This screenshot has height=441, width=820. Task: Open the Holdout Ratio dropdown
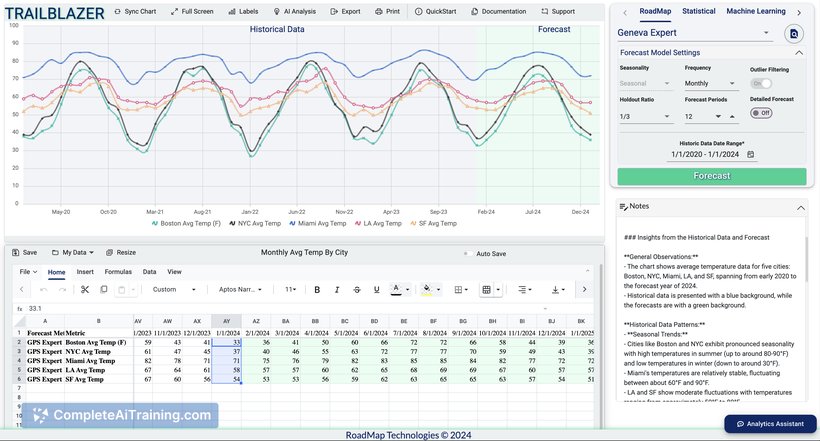(645, 116)
